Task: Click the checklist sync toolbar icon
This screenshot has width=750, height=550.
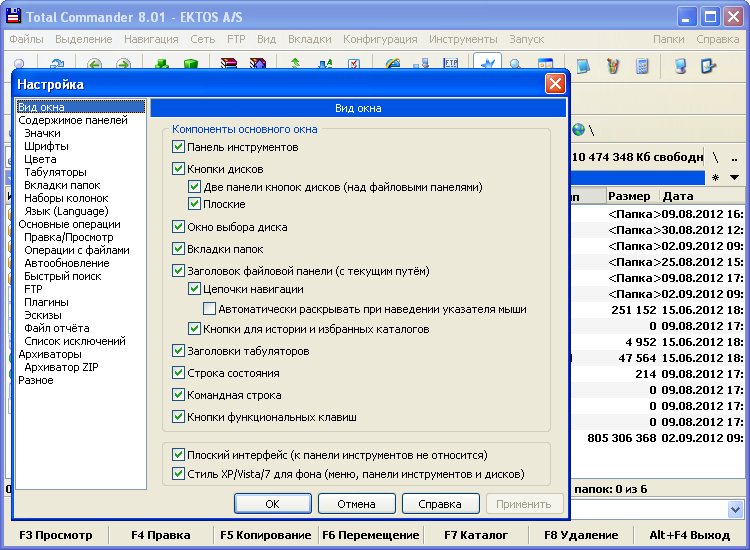Action: (354, 64)
